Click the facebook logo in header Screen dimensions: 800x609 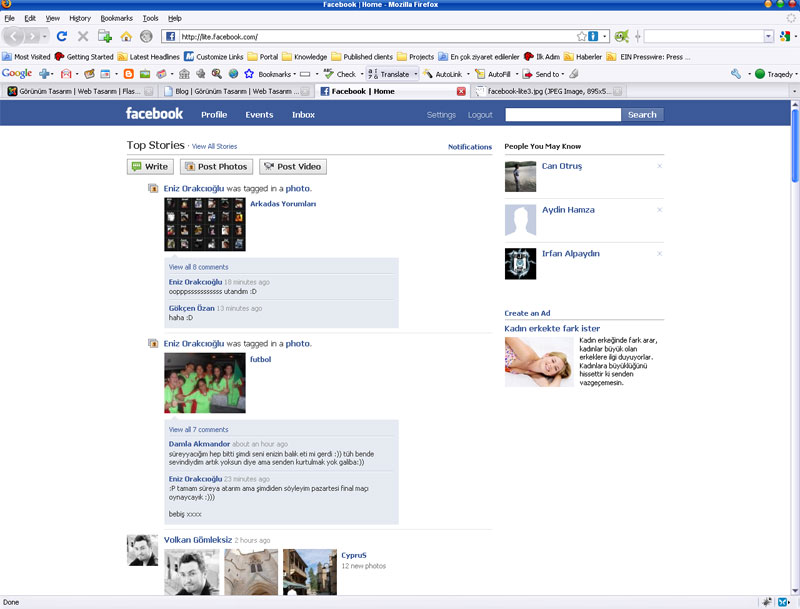154,113
